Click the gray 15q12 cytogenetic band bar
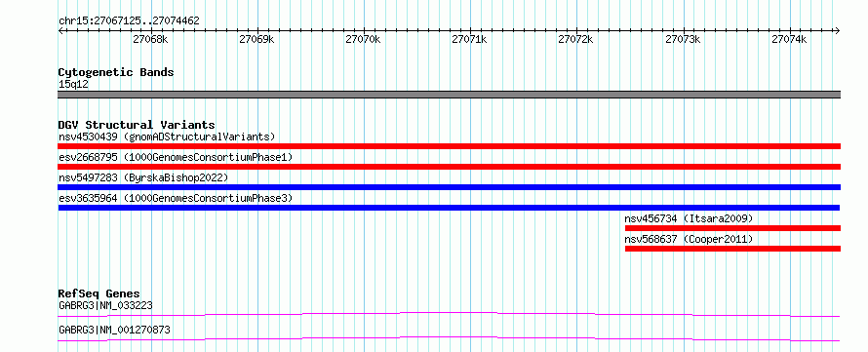This screenshot has width=868, height=352. pos(449,95)
